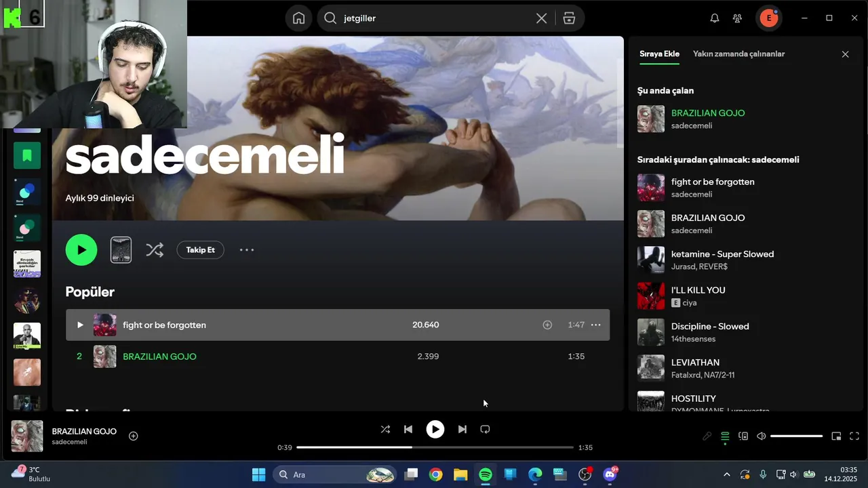Open the green and pink Blend playlist in sidebar
Image resolution: width=868 pixels, height=488 pixels.
pos(27,228)
